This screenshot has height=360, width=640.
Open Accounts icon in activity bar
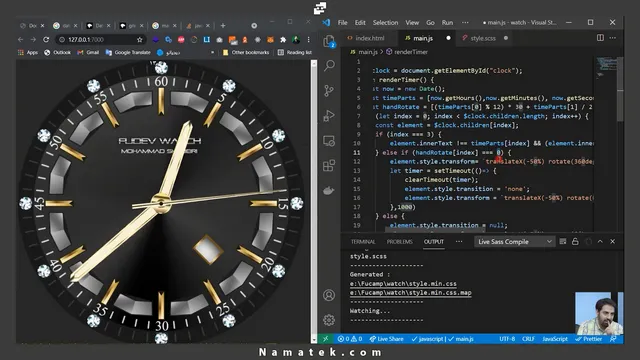pyautogui.click(x=329, y=295)
